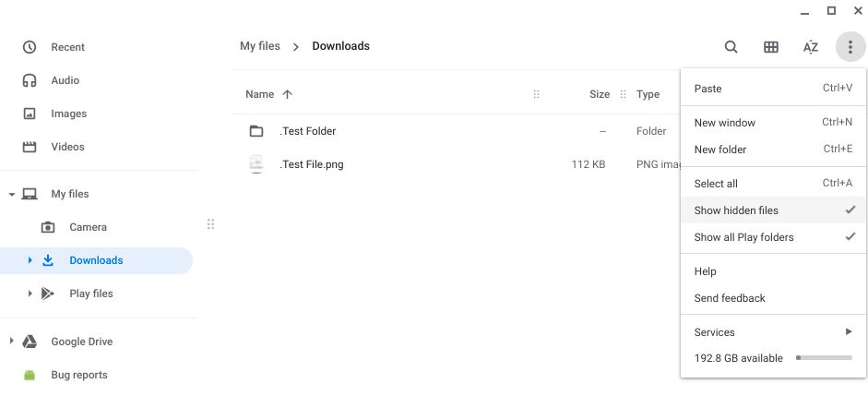The width and height of the screenshot is (868, 420).
Task: Expand the Play files folder
Action: click(30, 294)
